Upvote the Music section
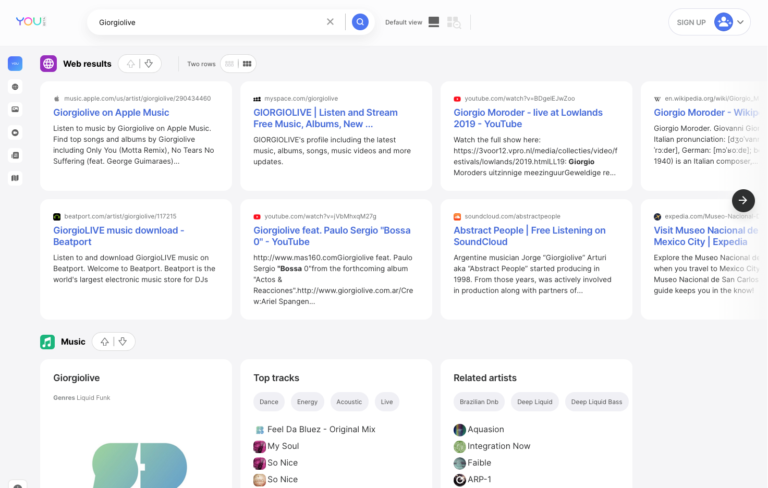This screenshot has height=488, width=768. [104, 342]
